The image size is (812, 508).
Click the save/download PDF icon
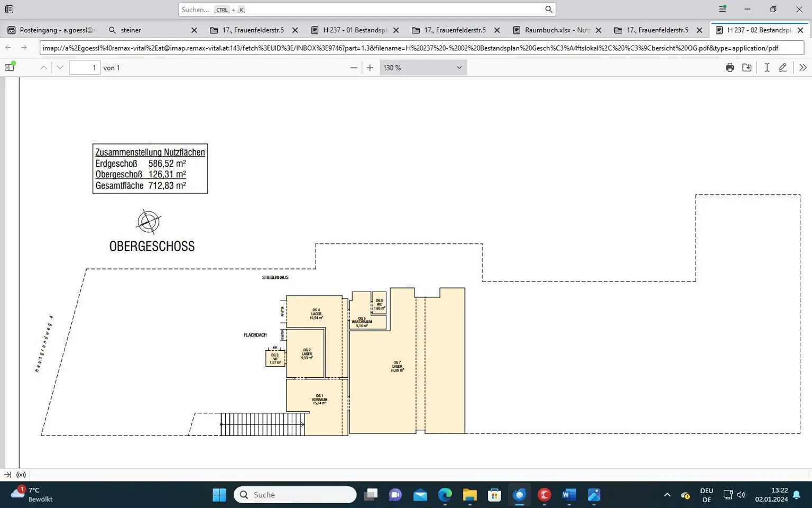(x=746, y=68)
